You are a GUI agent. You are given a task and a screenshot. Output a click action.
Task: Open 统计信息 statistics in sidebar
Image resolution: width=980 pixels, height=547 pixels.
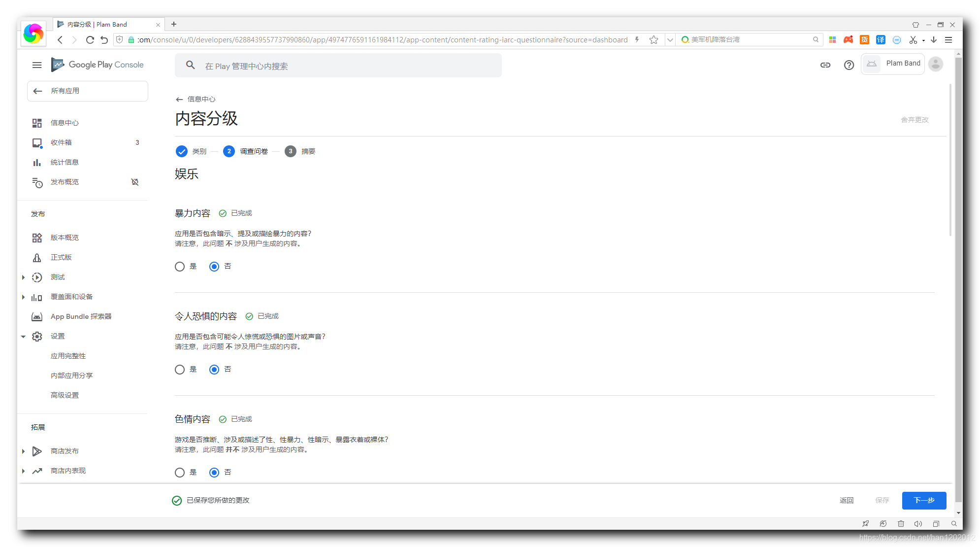pyautogui.click(x=65, y=162)
